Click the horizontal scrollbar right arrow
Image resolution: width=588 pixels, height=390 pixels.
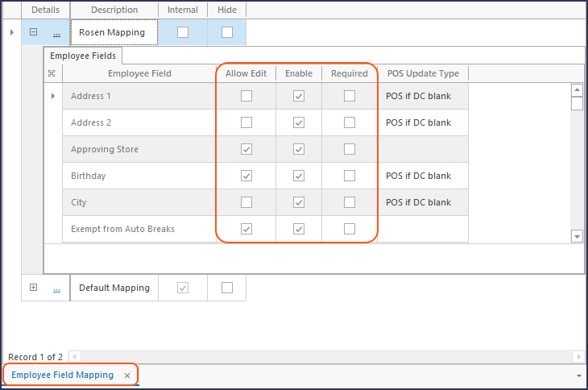pyautogui.click(x=578, y=356)
